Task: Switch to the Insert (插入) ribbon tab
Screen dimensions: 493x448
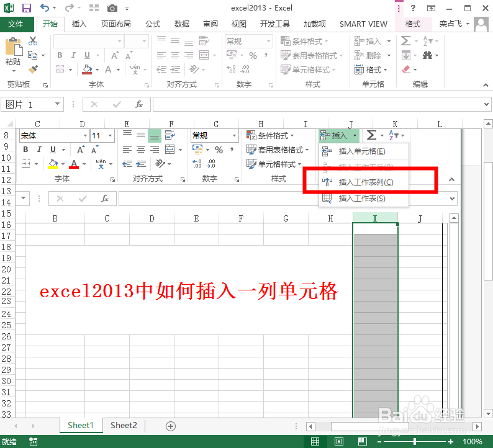Action: pos(79,24)
